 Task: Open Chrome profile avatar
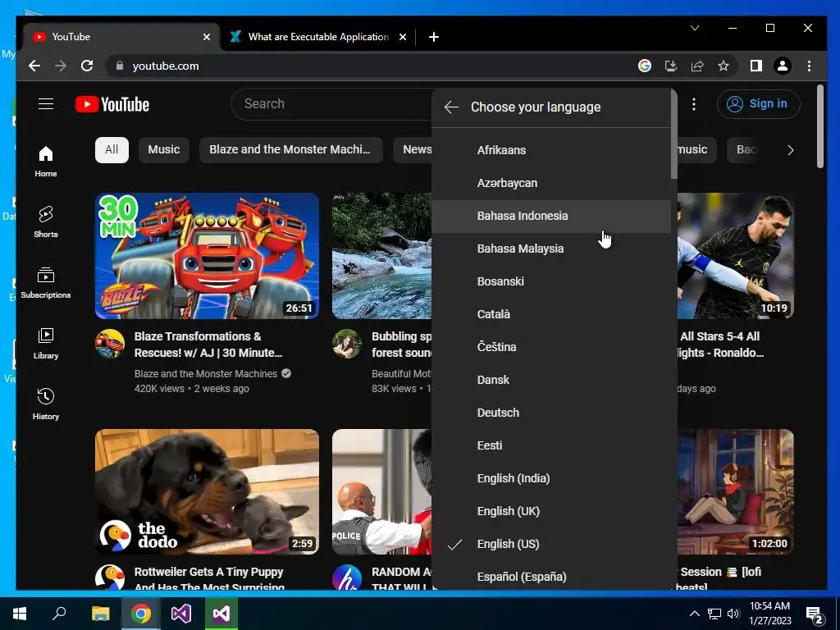(783, 66)
